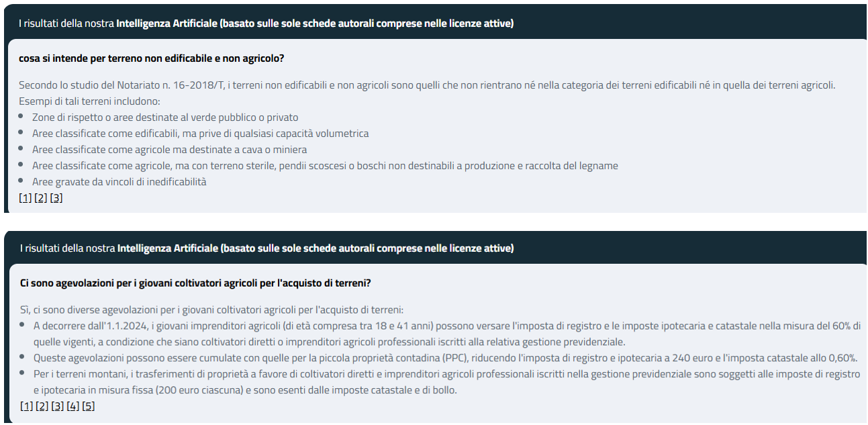Open citation [3] of the giovani coltivatori answer

(58, 406)
